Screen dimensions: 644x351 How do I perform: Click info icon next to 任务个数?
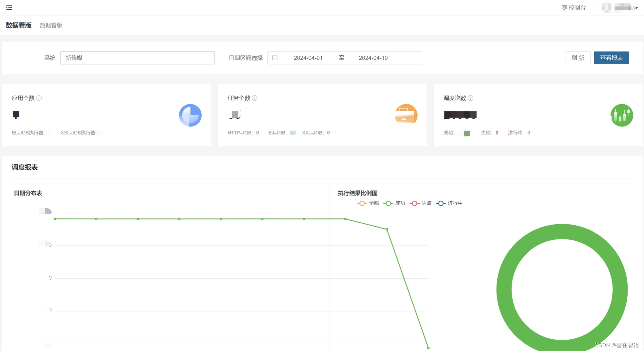[x=255, y=98]
